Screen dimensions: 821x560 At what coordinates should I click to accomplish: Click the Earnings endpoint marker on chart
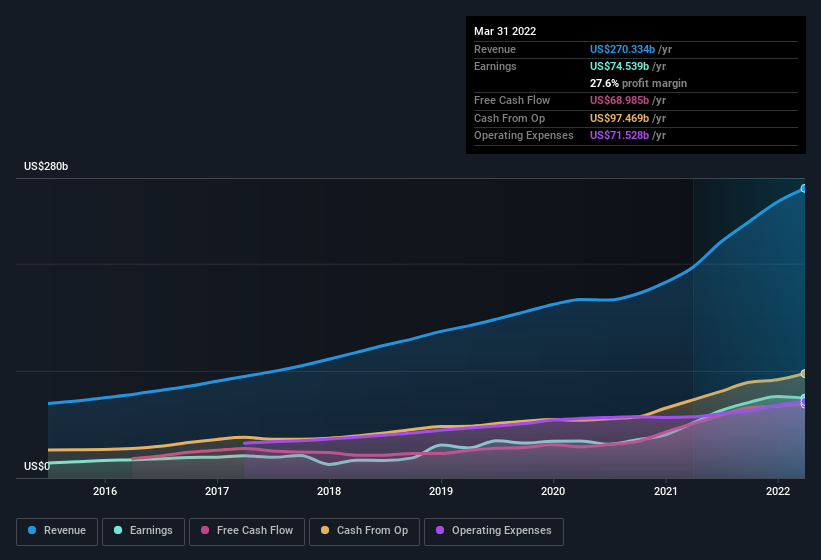(x=804, y=398)
